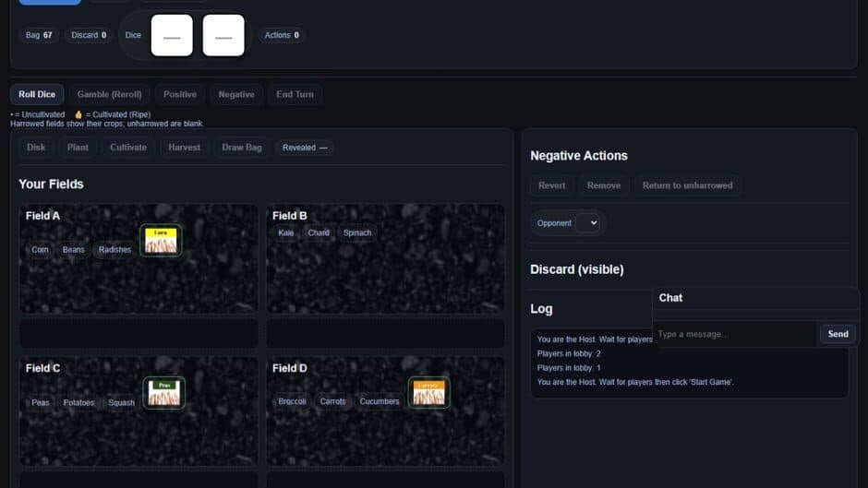Click the Revealed indicator

(x=305, y=148)
